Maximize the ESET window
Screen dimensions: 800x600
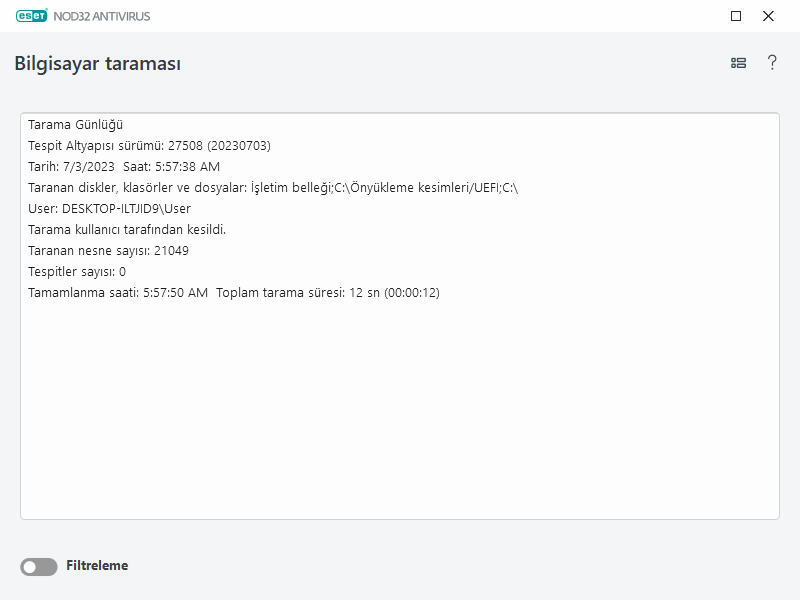(x=736, y=16)
